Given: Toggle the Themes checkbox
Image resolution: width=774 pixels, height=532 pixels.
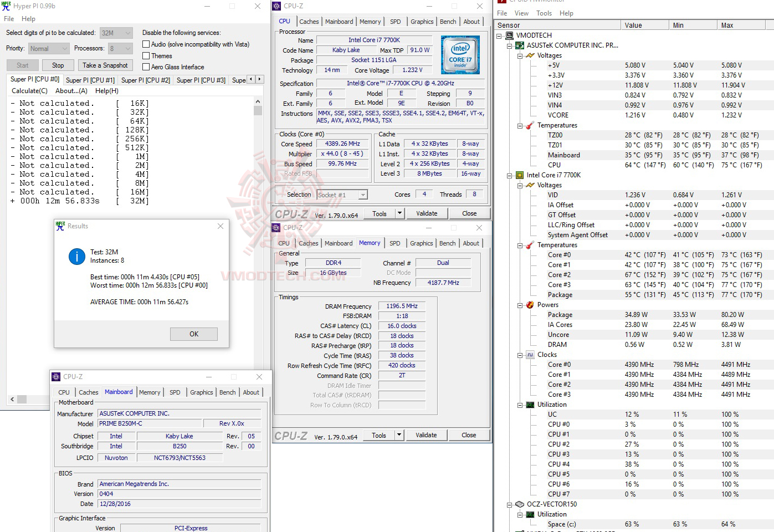Looking at the screenshot, I should (x=146, y=55).
